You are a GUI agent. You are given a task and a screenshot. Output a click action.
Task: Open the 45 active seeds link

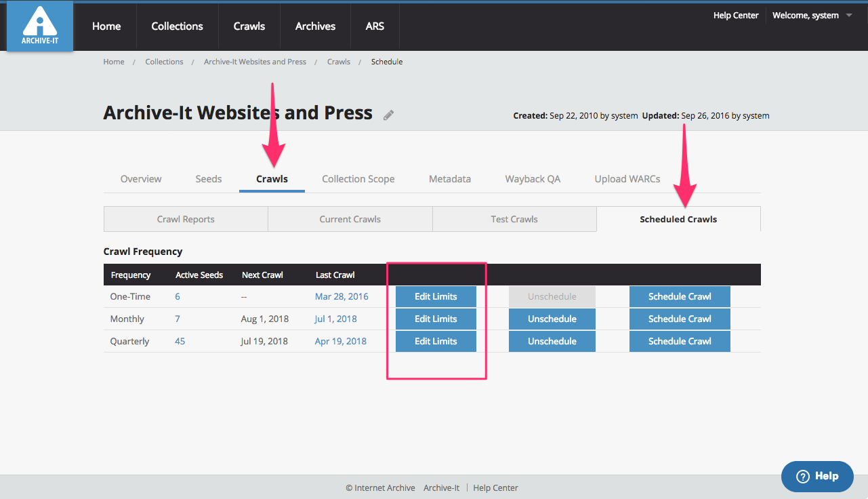pos(180,341)
